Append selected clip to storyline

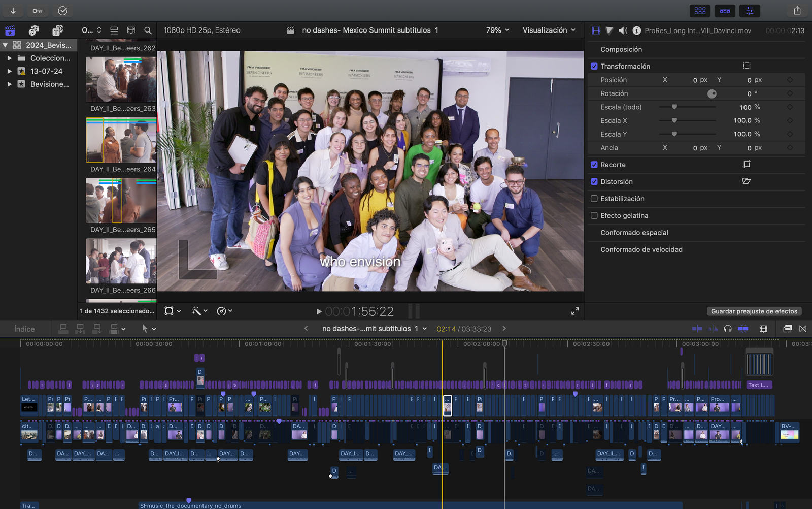coord(97,329)
